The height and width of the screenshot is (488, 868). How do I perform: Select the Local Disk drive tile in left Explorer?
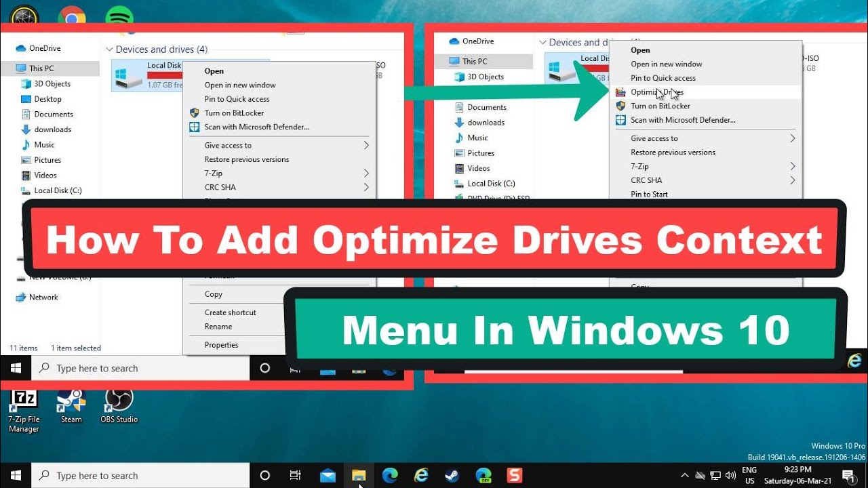(148, 75)
